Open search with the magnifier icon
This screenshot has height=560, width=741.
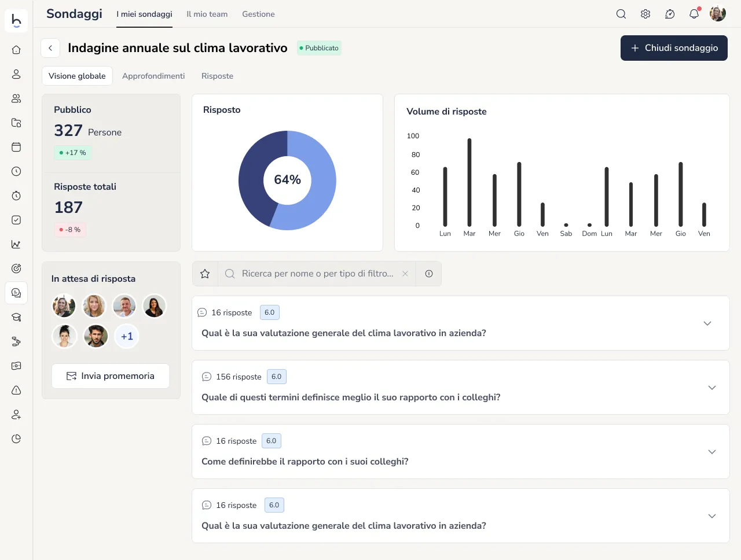click(x=621, y=14)
